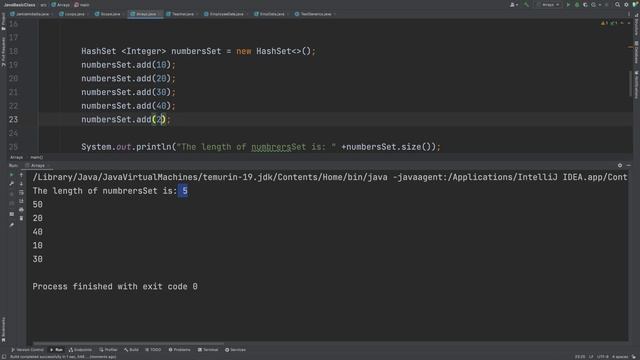Click the console horizontal scrollbar
Viewport: 640px width, 360px height.
(x=129, y=343)
